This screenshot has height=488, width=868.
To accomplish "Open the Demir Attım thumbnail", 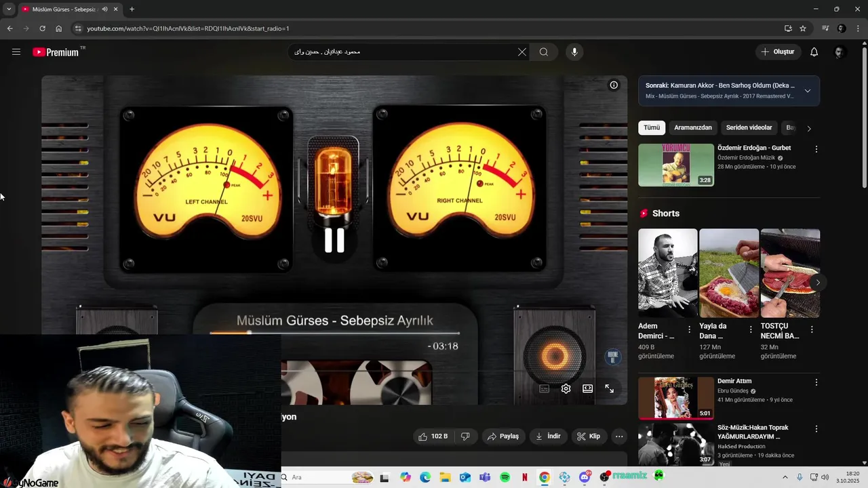I will (676, 399).
